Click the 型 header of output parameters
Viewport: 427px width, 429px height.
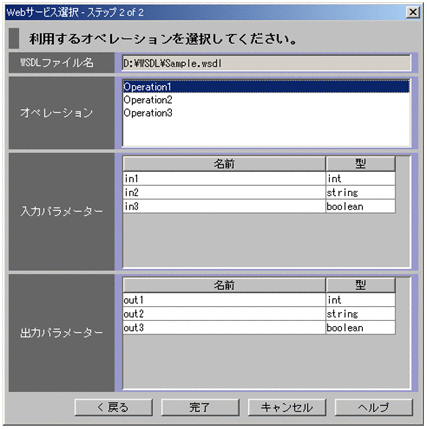(x=360, y=285)
